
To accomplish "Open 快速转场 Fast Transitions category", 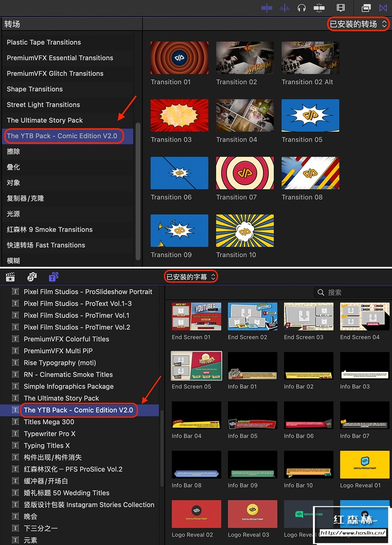I will pos(46,245).
